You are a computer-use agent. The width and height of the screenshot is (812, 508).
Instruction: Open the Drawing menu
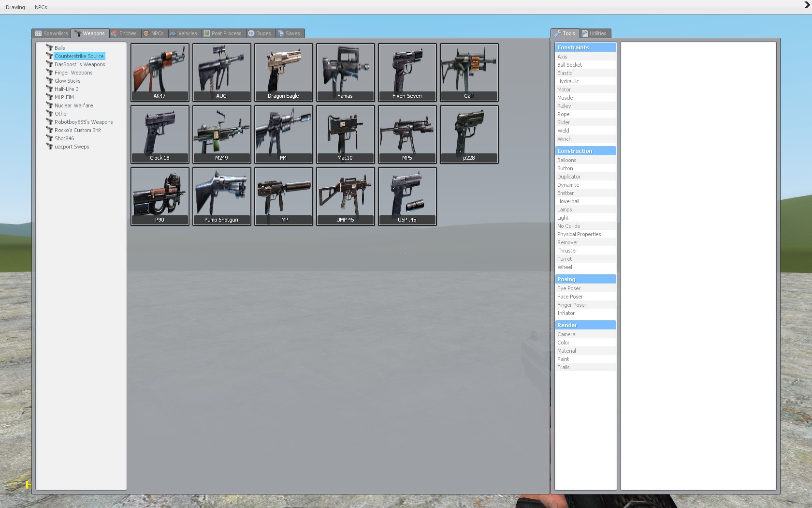[15, 7]
